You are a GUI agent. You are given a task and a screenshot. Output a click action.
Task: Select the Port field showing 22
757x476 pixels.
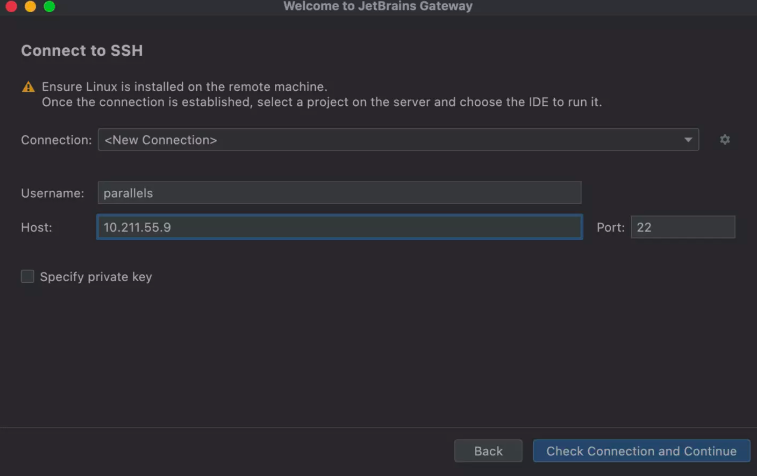click(x=682, y=228)
